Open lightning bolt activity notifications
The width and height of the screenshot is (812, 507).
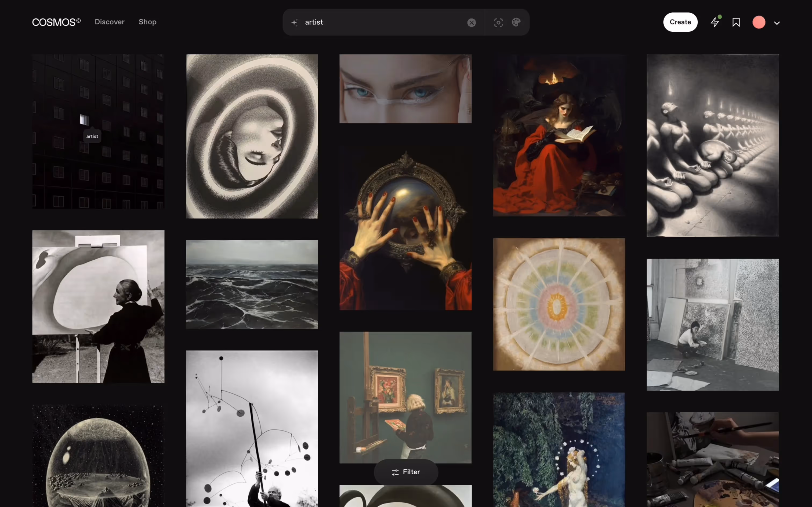click(715, 23)
